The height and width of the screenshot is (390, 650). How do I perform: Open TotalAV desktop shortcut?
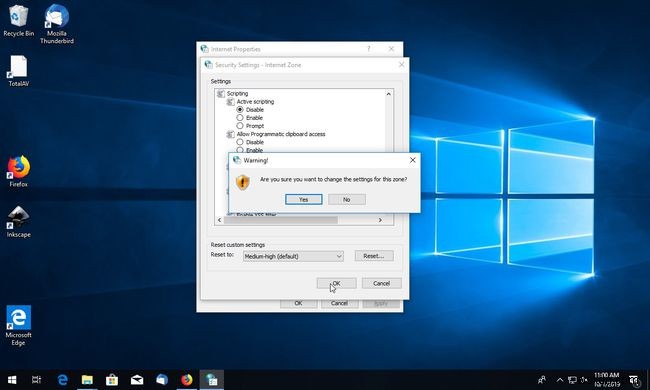tap(18, 71)
